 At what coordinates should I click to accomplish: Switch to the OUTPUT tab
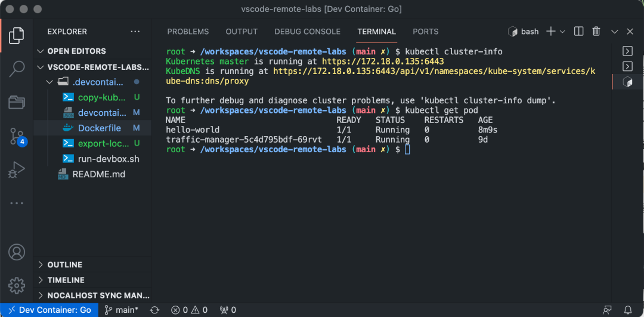241,32
